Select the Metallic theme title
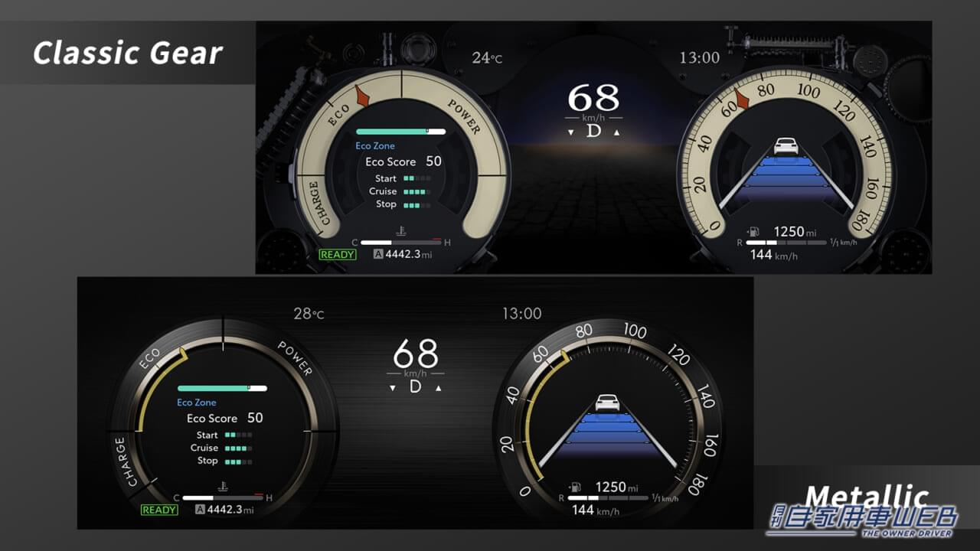980x551 pixels. pyautogui.click(x=867, y=495)
